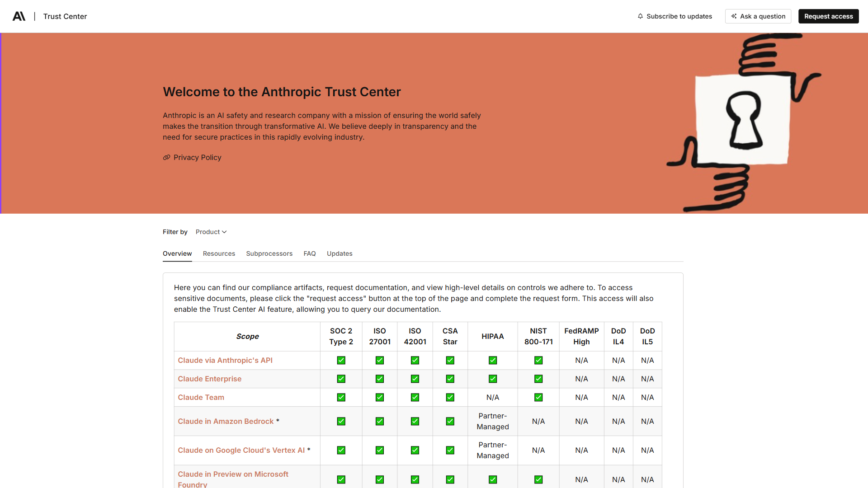The image size is (868, 488).
Task: Open the Product filter dropdown
Action: click(211, 232)
